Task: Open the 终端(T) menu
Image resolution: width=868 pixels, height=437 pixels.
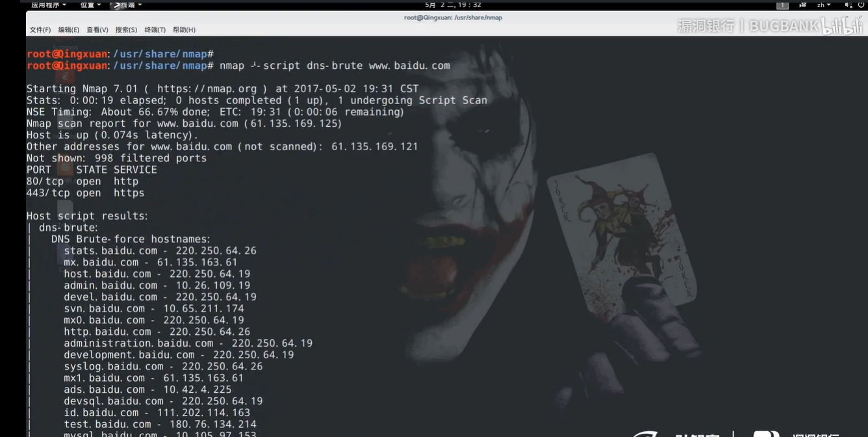Action: point(155,30)
